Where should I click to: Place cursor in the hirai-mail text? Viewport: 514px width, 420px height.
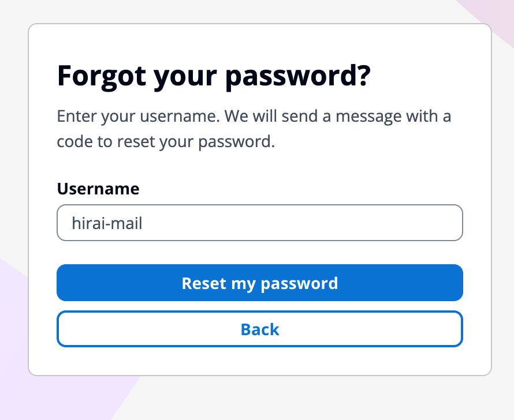[x=107, y=223]
